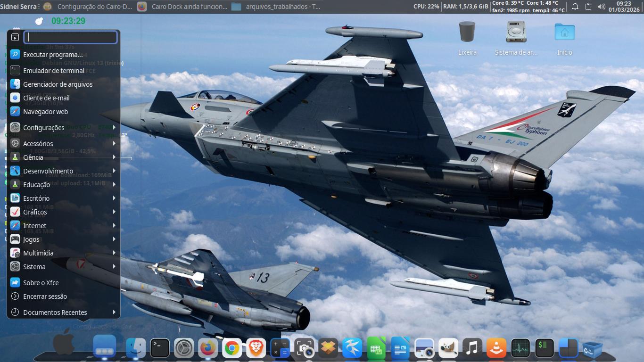Open Sobre o Xfce
The height and width of the screenshot is (362, 644).
point(41,283)
